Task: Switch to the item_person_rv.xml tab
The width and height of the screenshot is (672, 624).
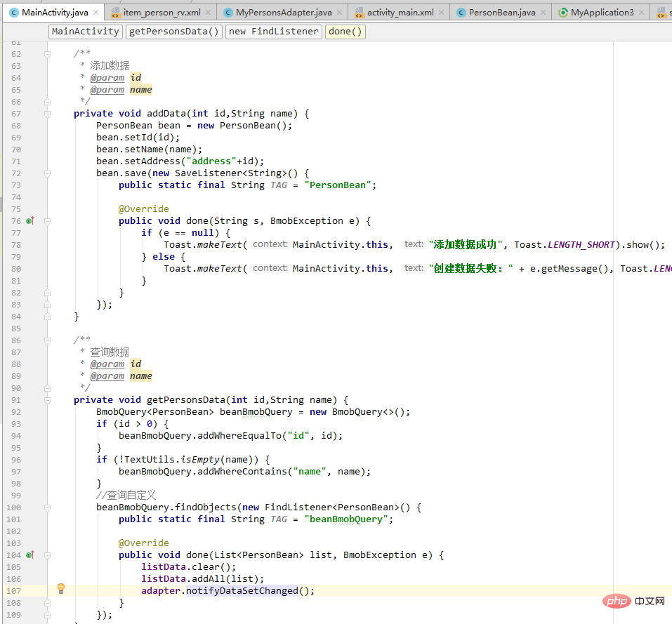Action: point(162,13)
